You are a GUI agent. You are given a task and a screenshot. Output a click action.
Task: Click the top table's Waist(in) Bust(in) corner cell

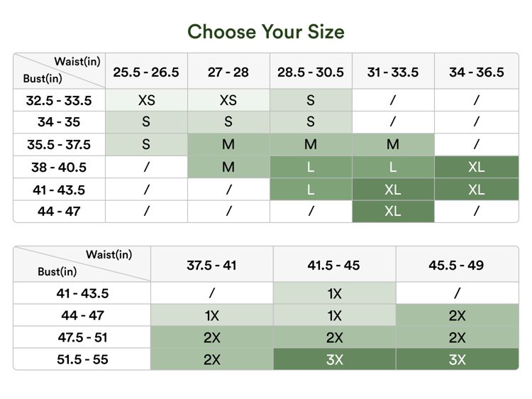pyautogui.click(x=60, y=70)
